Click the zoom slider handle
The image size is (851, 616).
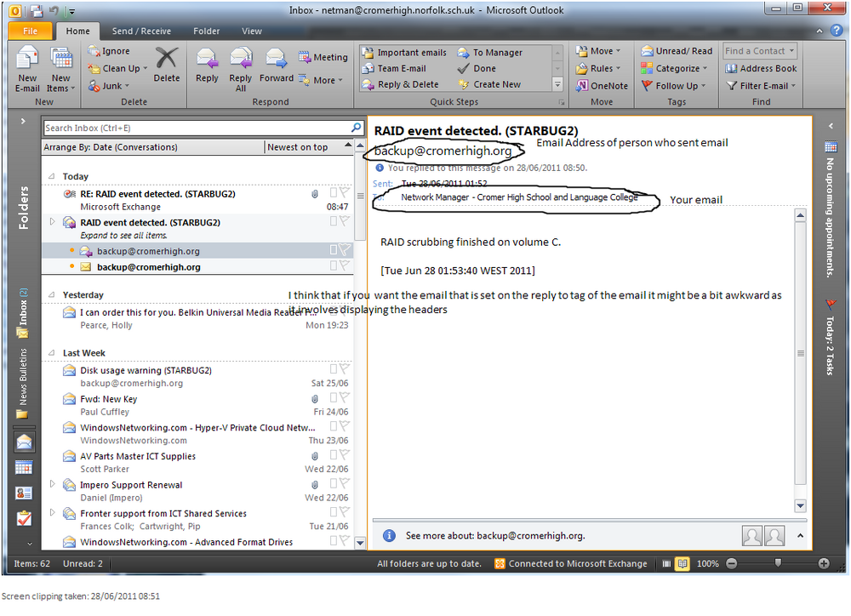[778, 562]
